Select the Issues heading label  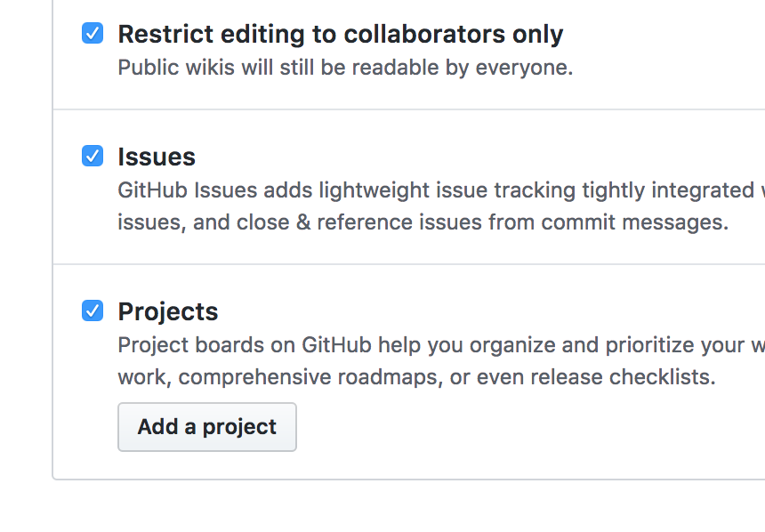[157, 156]
